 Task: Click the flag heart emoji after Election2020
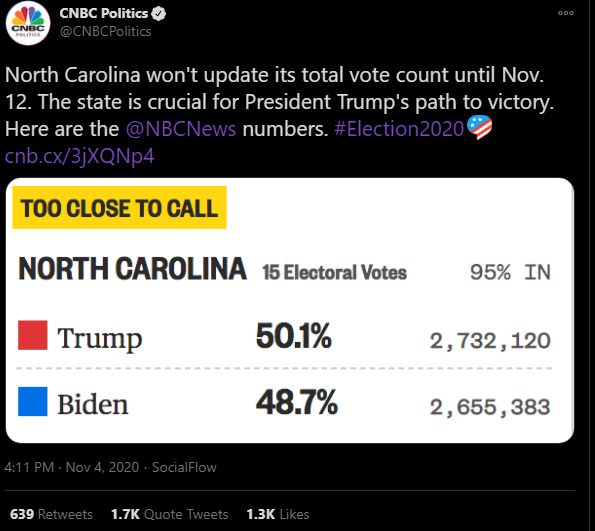coord(479,128)
